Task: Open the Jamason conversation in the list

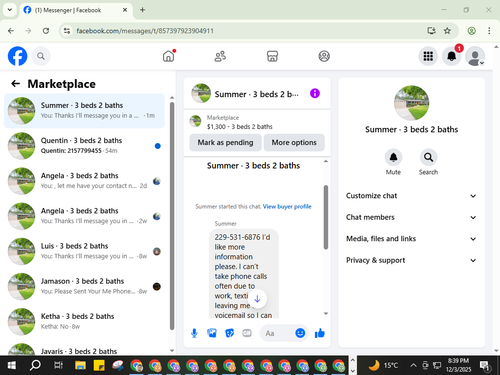Action: tap(84, 286)
